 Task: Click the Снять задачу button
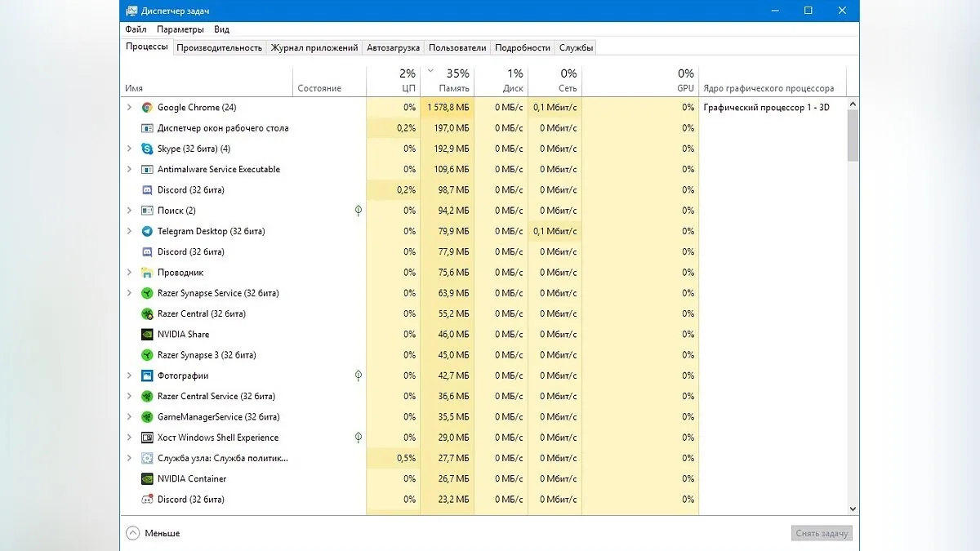click(822, 533)
